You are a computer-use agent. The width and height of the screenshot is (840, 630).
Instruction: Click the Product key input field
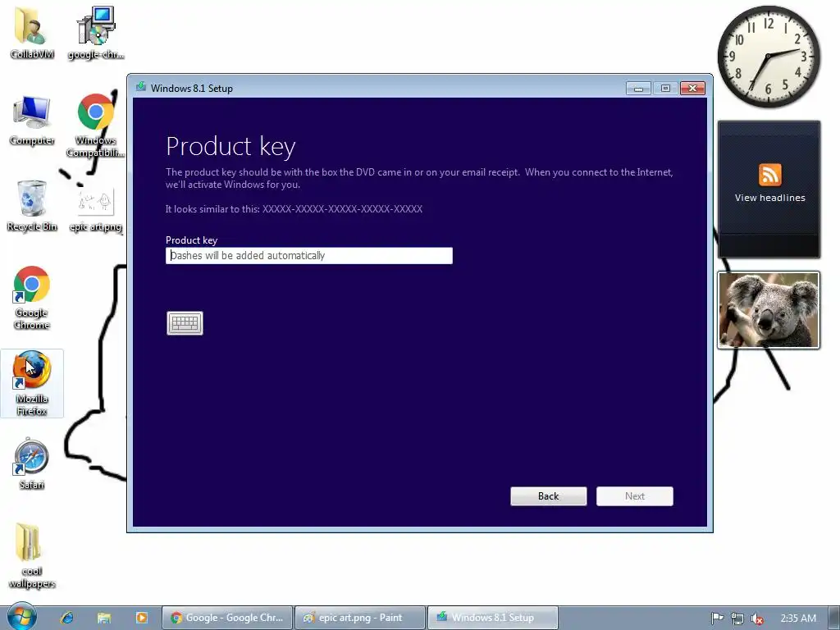click(309, 256)
